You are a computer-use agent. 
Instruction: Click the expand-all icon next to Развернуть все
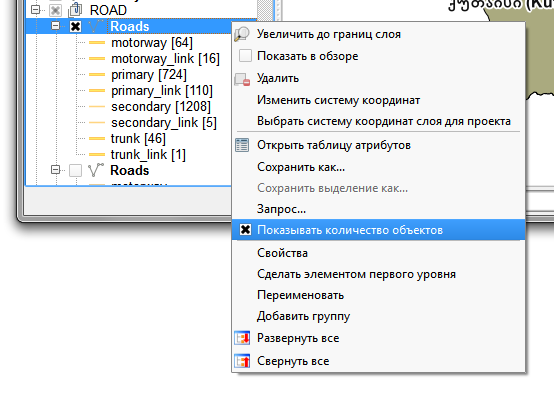click(x=242, y=338)
